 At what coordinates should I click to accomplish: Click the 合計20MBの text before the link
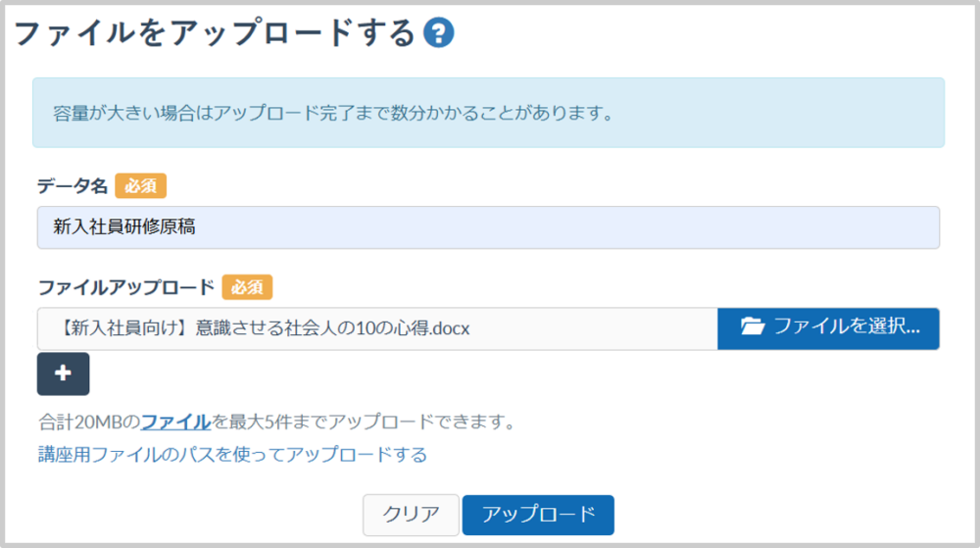point(88,423)
